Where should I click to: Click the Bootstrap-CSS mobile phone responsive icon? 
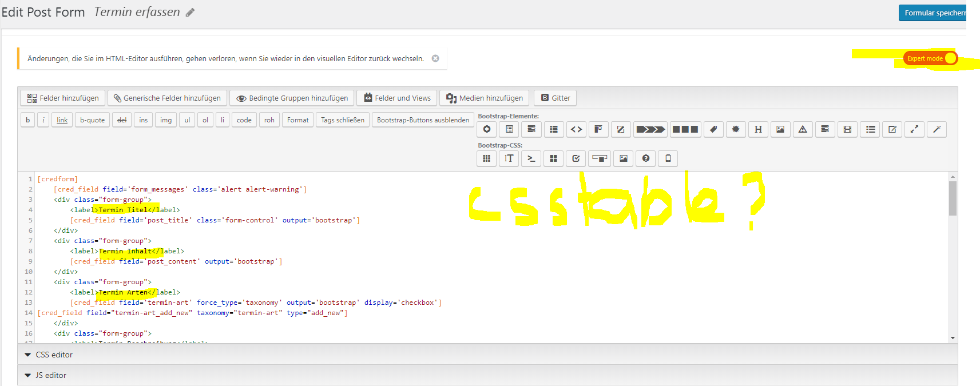668,158
